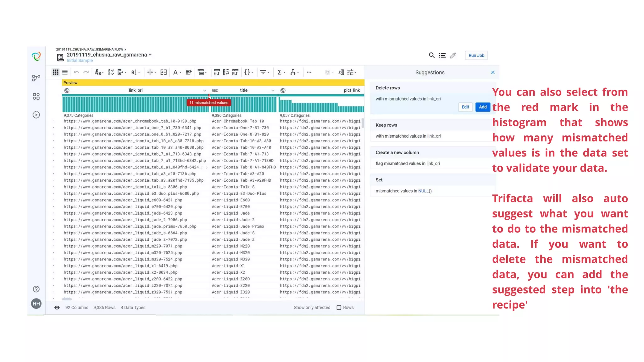Click the Initial Sample link
The height and width of the screenshot is (362, 644).
pyautogui.click(x=80, y=61)
